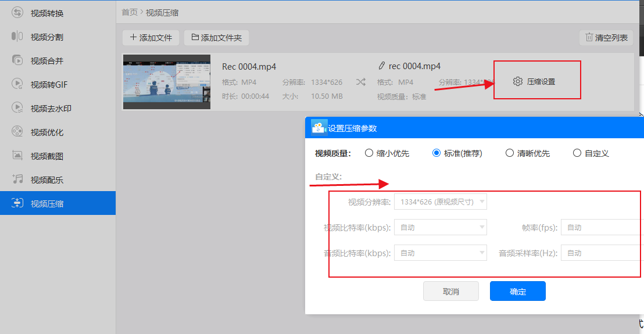
Task: Choose 清晰优先 video quality
Action: 509,153
